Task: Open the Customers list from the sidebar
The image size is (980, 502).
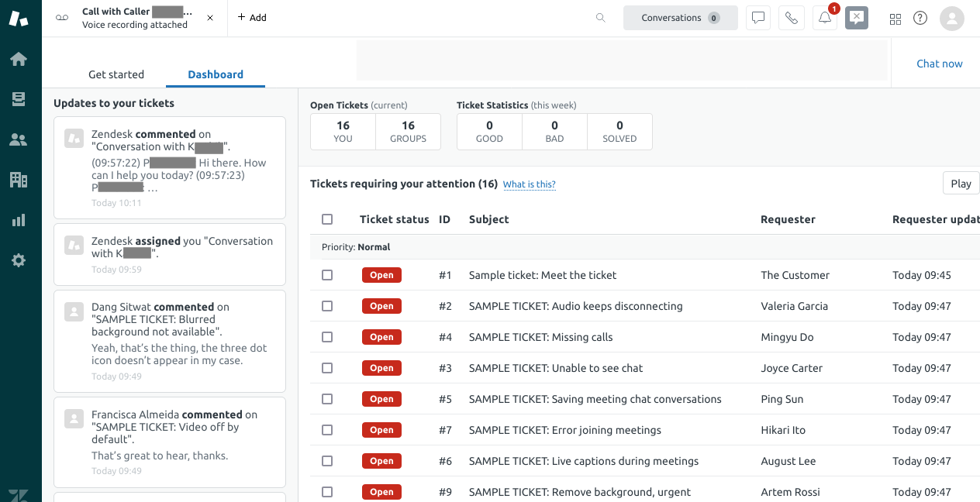Action: coord(19,139)
